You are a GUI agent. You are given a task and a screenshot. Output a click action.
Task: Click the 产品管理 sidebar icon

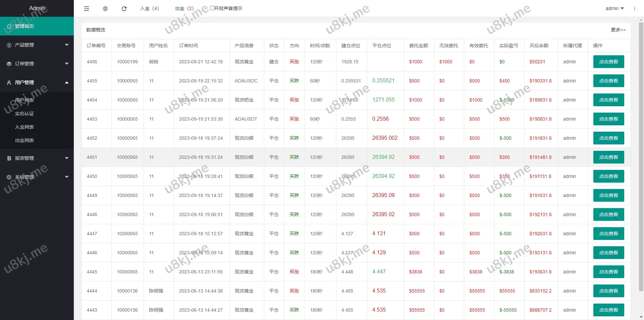tap(9, 45)
